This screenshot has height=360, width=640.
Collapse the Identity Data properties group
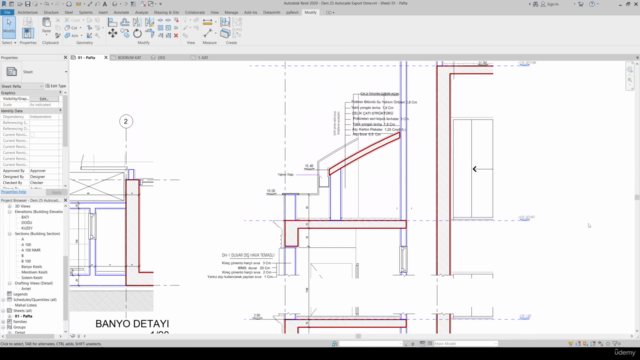pyautogui.click(x=60, y=111)
